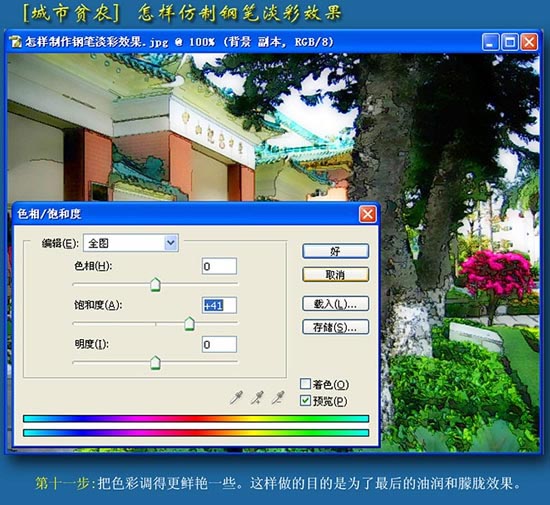Click the 存储(S)... save button
The image size is (550, 505).
(335, 327)
